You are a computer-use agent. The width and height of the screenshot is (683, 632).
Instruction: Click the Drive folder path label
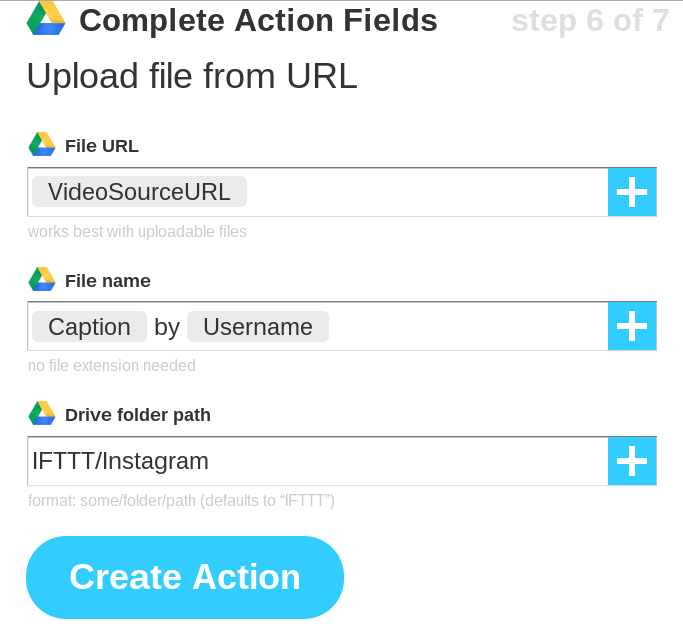pos(138,415)
